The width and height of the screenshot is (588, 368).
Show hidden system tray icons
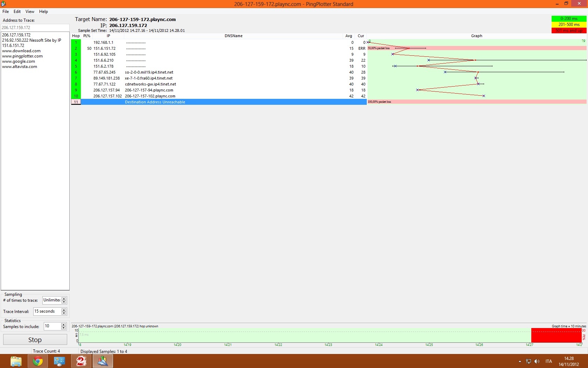pyautogui.click(x=520, y=361)
